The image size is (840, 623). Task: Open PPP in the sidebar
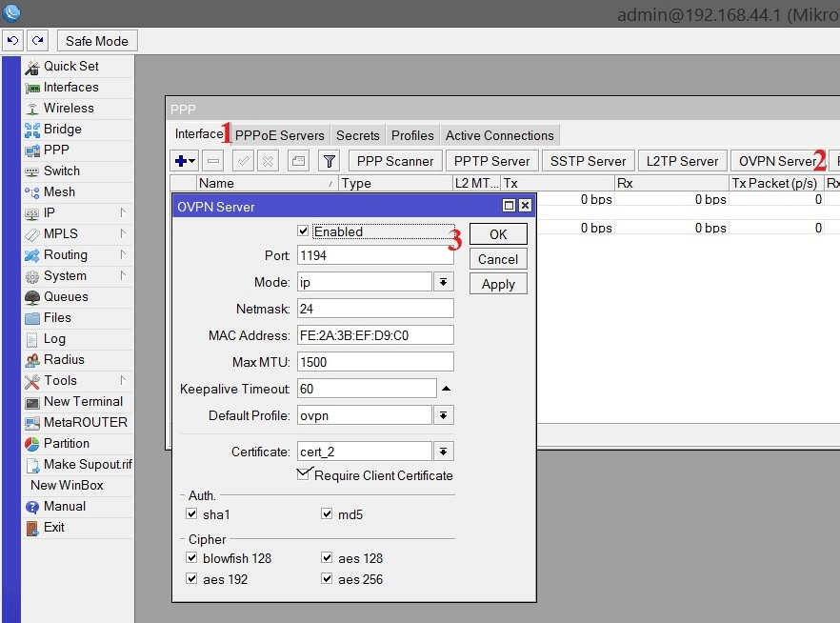tap(56, 150)
